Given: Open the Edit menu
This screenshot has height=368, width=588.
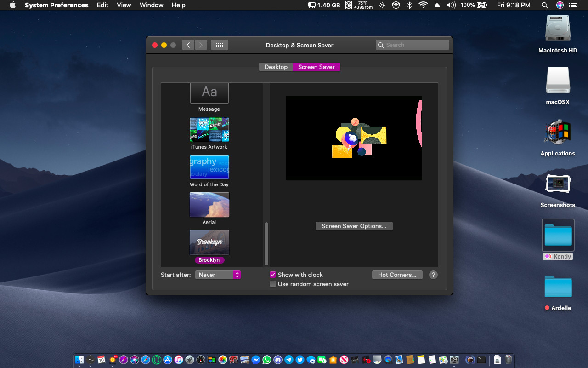Looking at the screenshot, I should pos(103,5).
